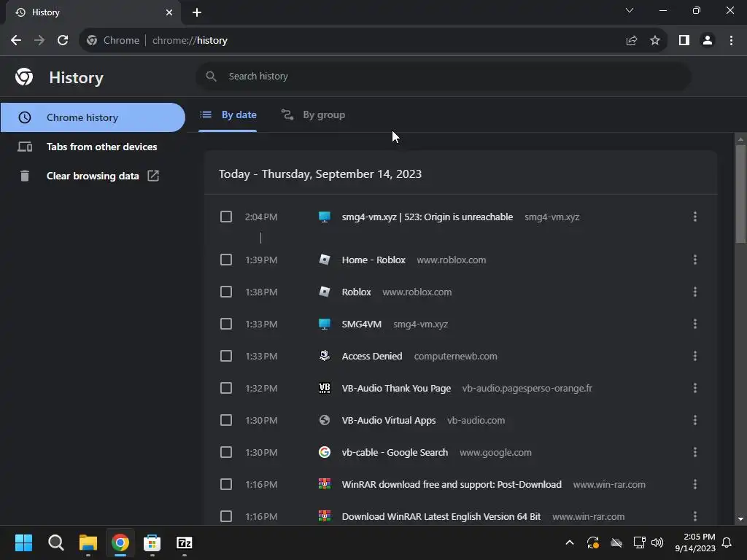Close the History tab
Viewport: 747px width, 560px height.
[169, 12]
